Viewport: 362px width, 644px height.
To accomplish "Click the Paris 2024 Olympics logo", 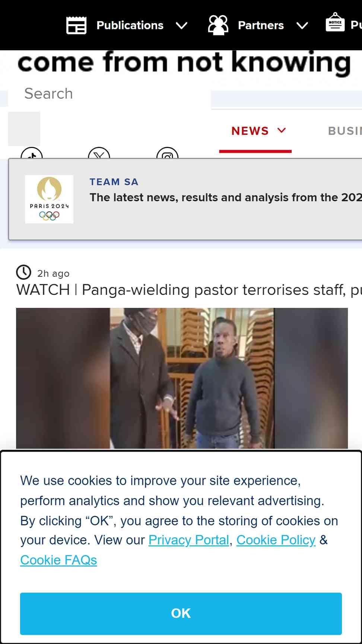I will tap(49, 199).
